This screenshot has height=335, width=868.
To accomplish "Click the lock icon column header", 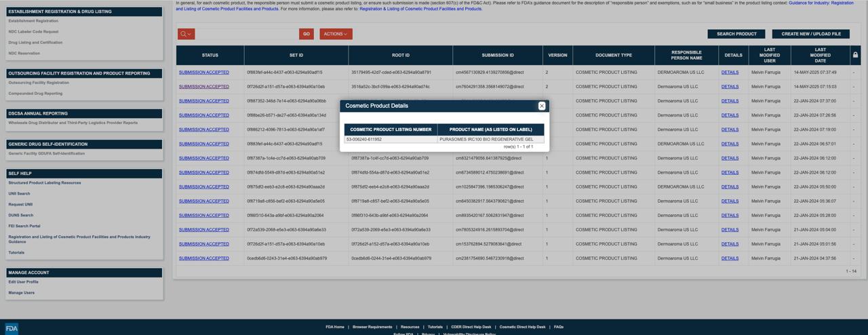I will click(855, 55).
